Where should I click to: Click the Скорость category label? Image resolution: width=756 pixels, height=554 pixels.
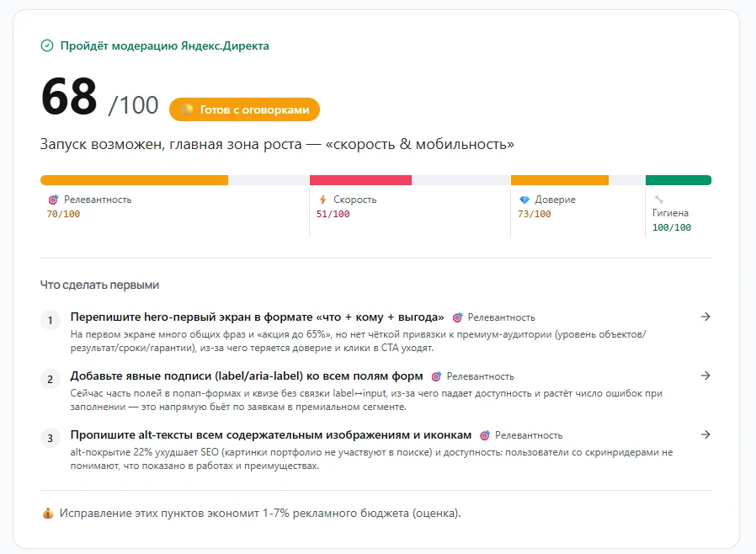tap(355, 200)
